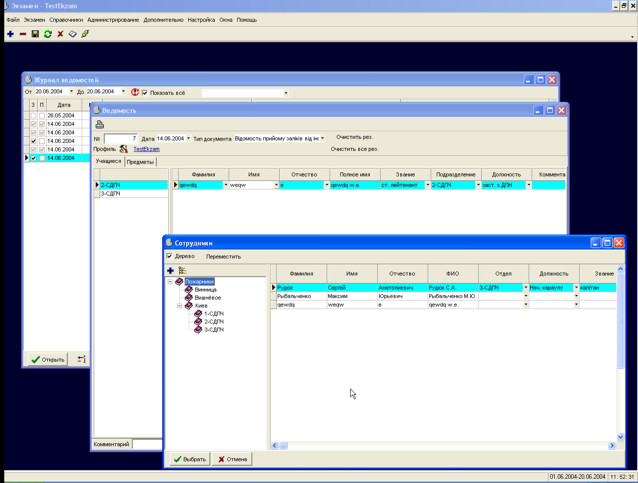
Task: Click the tree structure icon in Сотрудники toolbar
Action: pos(183,270)
